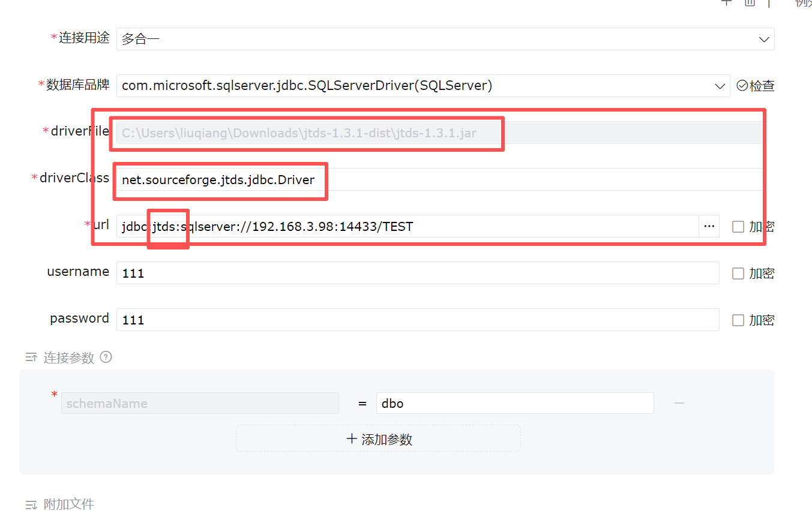Tick the 加密 checkbox for username
This screenshot has width=812, height=511.
(x=738, y=273)
